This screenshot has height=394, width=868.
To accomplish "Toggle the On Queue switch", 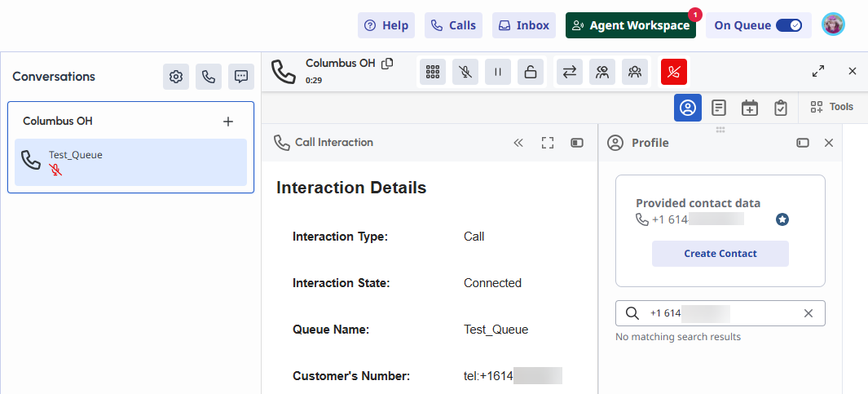I will point(789,25).
